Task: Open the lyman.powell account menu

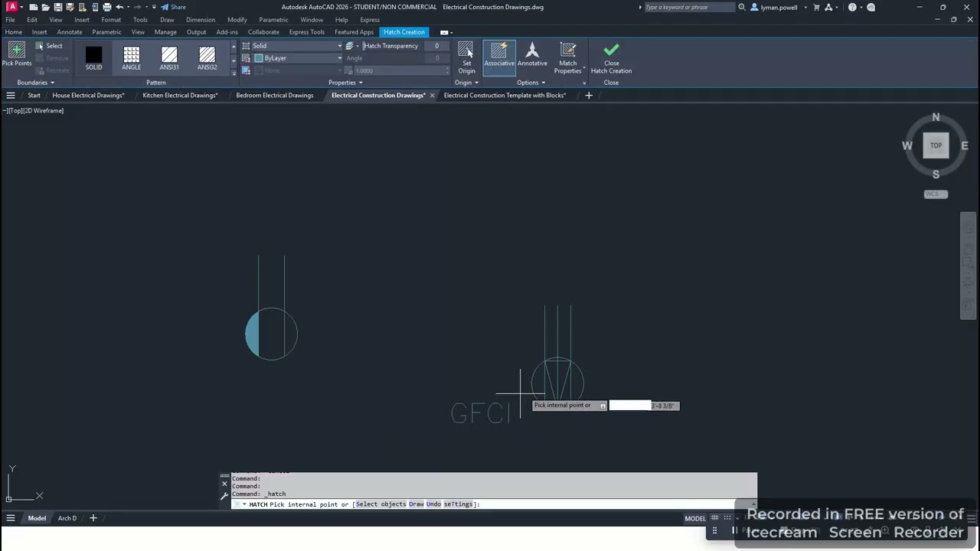Action: pos(778,7)
